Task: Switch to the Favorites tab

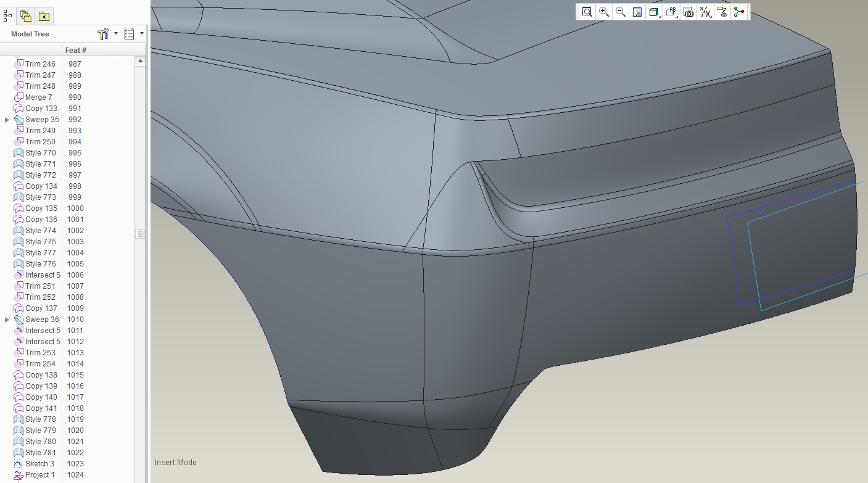Action: [x=44, y=16]
